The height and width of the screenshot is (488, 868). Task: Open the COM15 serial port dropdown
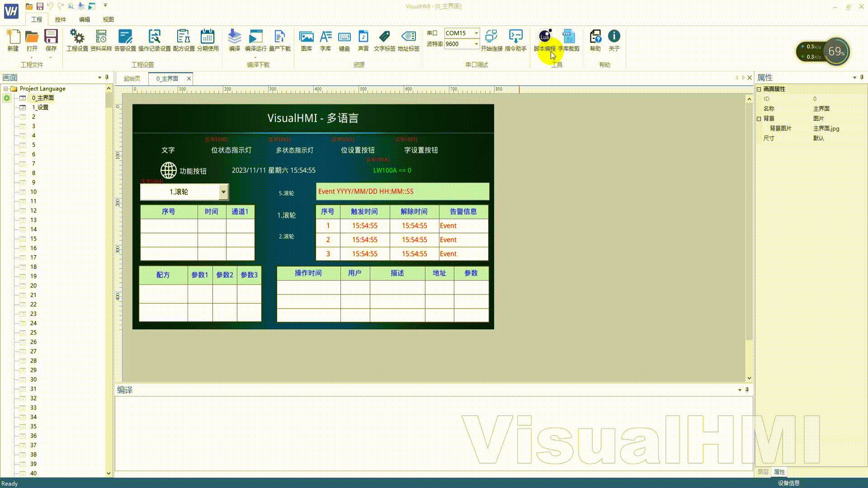coord(476,33)
